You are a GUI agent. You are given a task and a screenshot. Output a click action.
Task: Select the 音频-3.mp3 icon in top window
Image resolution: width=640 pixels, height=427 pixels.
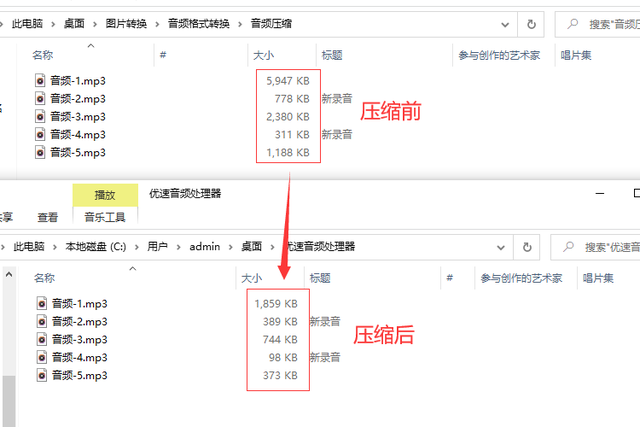click(x=41, y=116)
